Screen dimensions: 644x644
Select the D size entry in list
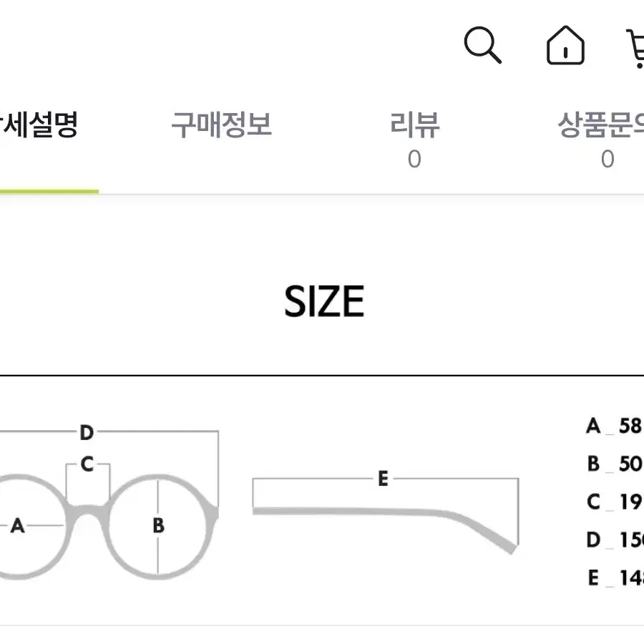[x=615, y=540]
